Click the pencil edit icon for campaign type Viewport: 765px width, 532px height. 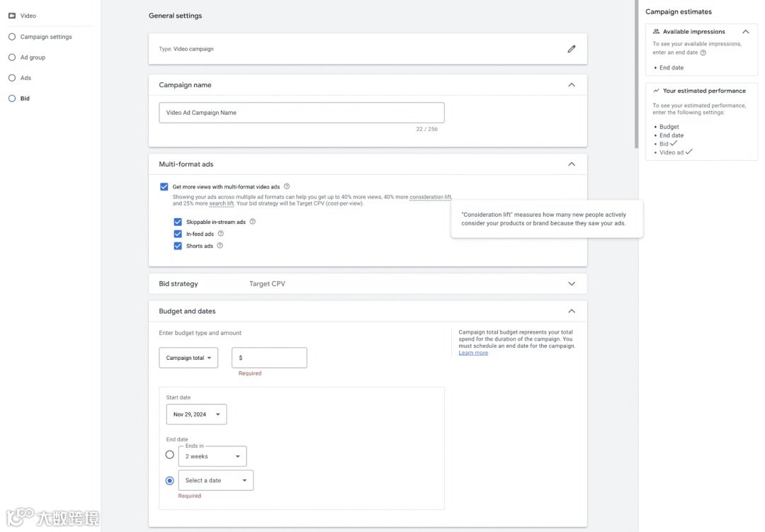(572, 49)
